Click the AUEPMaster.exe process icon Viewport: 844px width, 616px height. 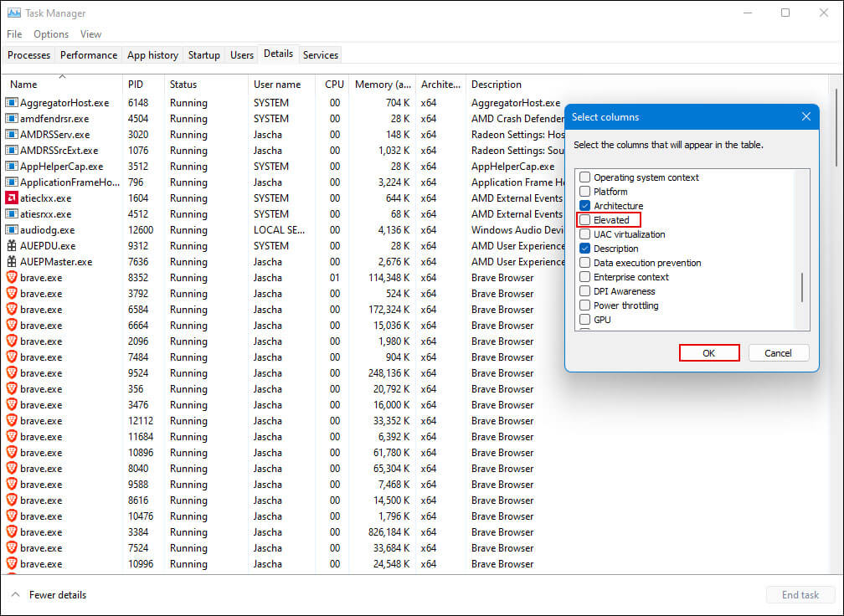12,261
